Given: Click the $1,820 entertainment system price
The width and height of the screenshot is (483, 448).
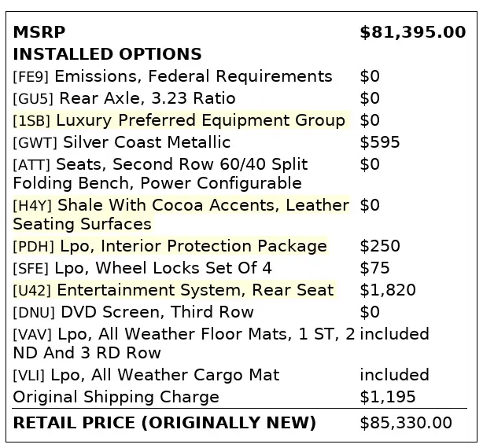Looking at the screenshot, I should tap(388, 290).
